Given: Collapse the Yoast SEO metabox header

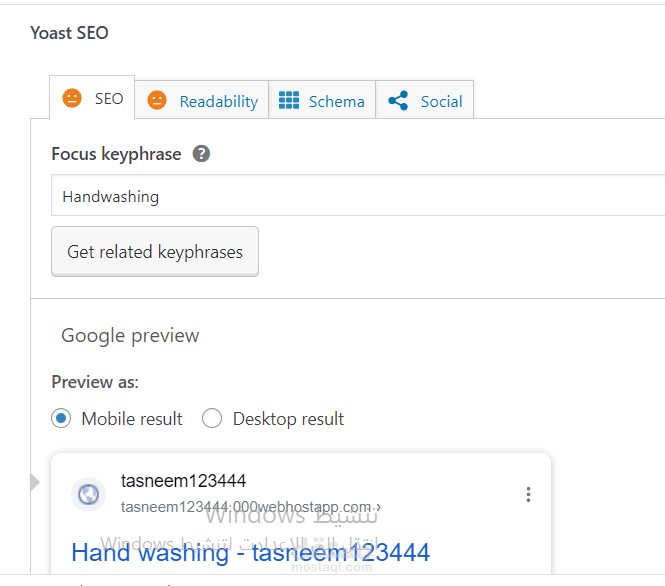Looking at the screenshot, I should (70, 33).
